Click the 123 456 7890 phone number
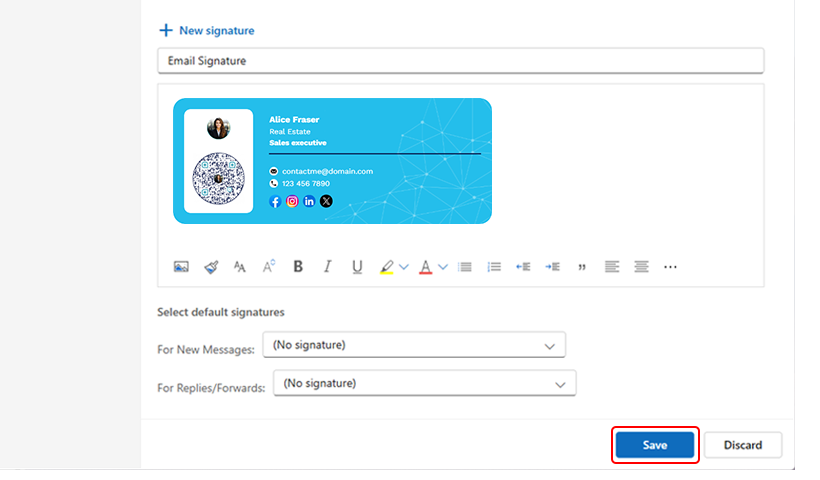820x480 pixels. [x=306, y=184]
